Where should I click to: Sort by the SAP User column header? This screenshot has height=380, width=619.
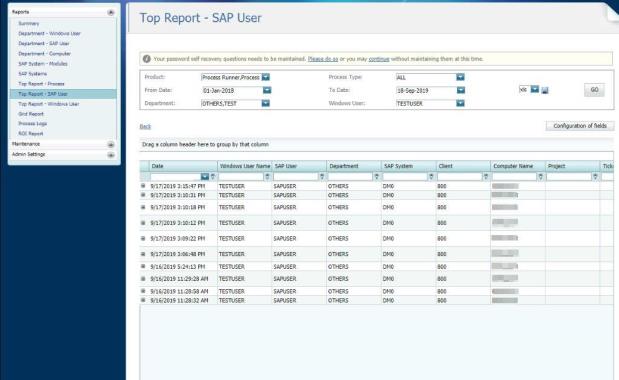[x=299, y=166]
